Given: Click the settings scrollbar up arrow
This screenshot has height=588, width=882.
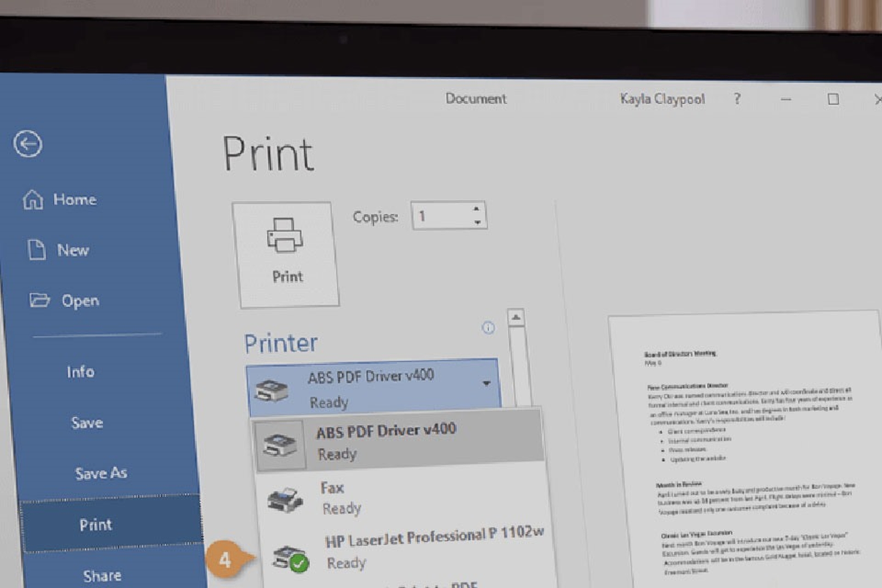Looking at the screenshot, I should point(516,317).
